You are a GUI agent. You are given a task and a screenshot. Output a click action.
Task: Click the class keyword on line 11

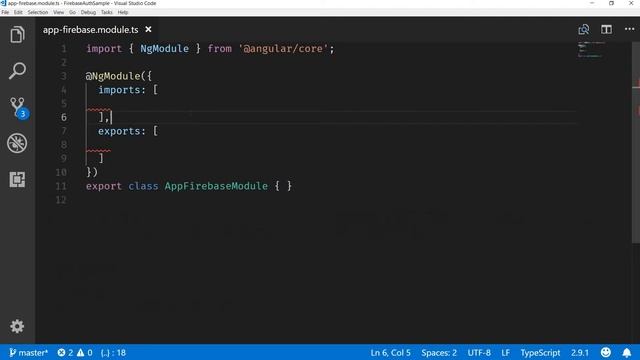[x=143, y=186]
